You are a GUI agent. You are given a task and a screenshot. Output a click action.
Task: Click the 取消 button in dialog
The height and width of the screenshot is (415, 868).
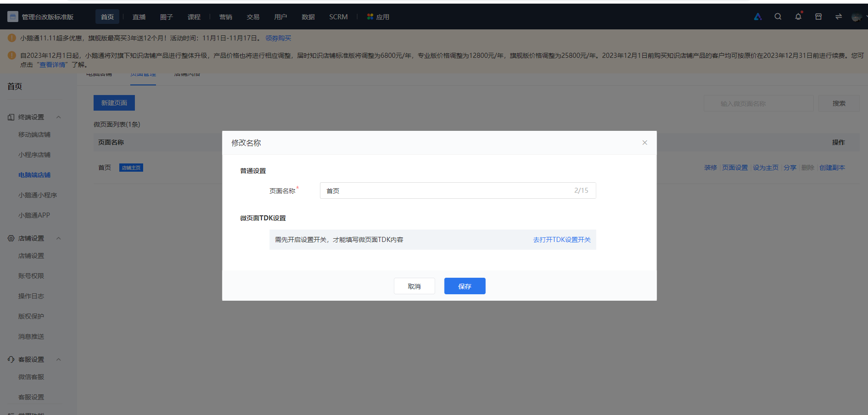pyautogui.click(x=414, y=286)
